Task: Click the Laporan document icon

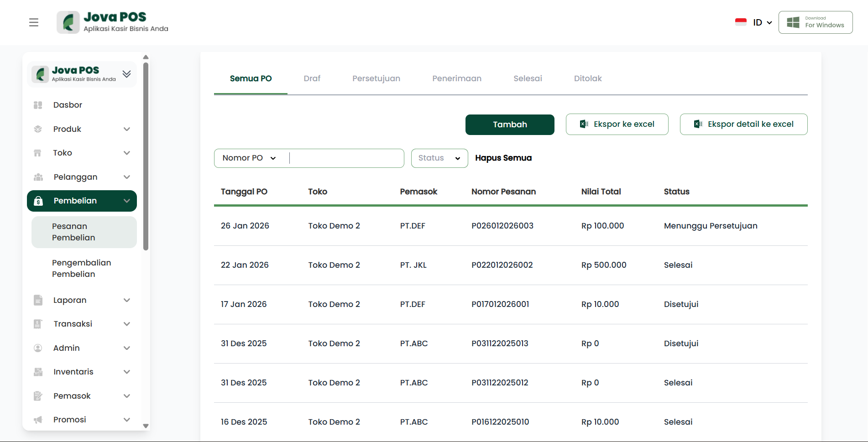Action: pyautogui.click(x=38, y=300)
